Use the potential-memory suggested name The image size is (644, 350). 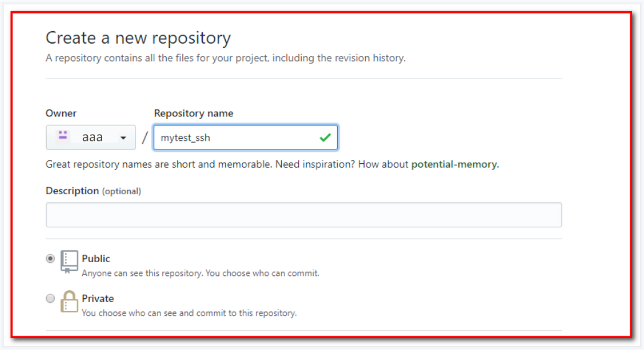coord(454,165)
